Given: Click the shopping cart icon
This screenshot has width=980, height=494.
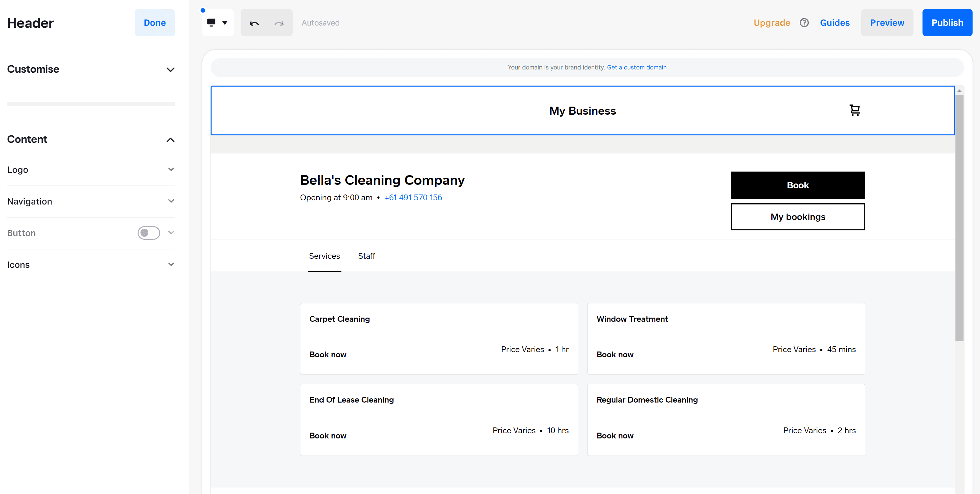Looking at the screenshot, I should point(855,110).
